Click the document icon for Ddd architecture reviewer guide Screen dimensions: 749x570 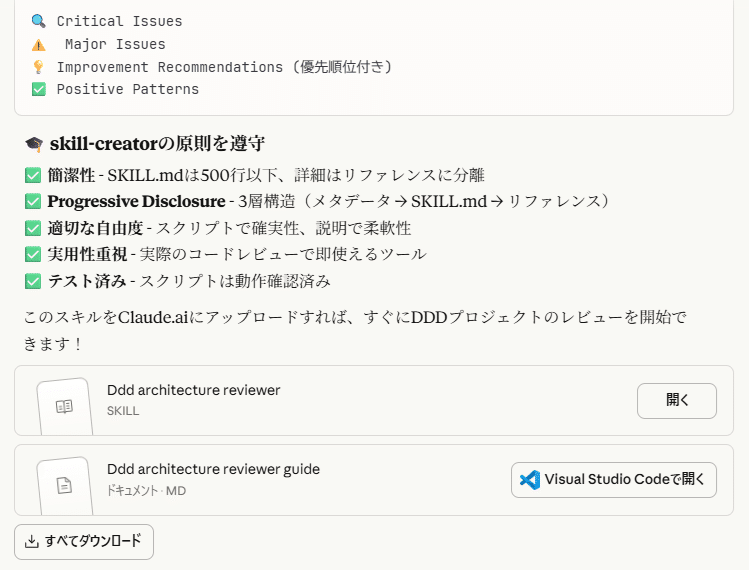point(64,486)
